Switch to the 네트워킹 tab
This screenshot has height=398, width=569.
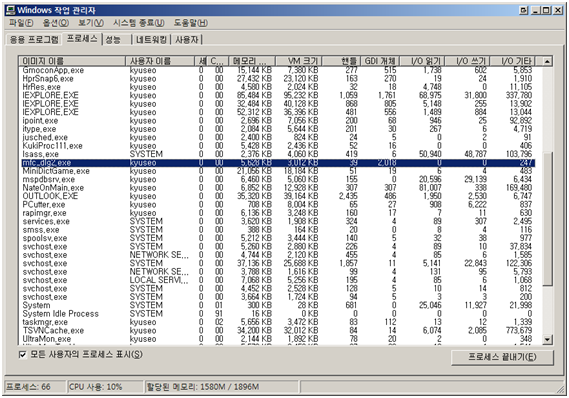[x=151, y=40]
